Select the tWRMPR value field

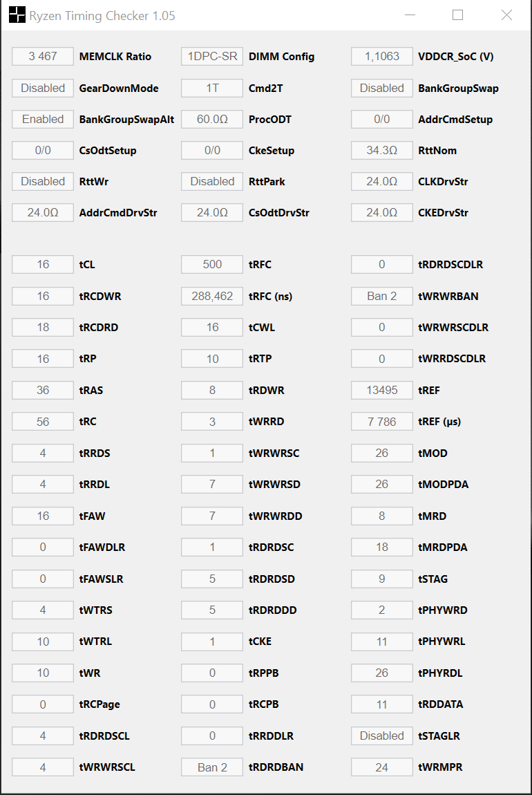point(382,767)
